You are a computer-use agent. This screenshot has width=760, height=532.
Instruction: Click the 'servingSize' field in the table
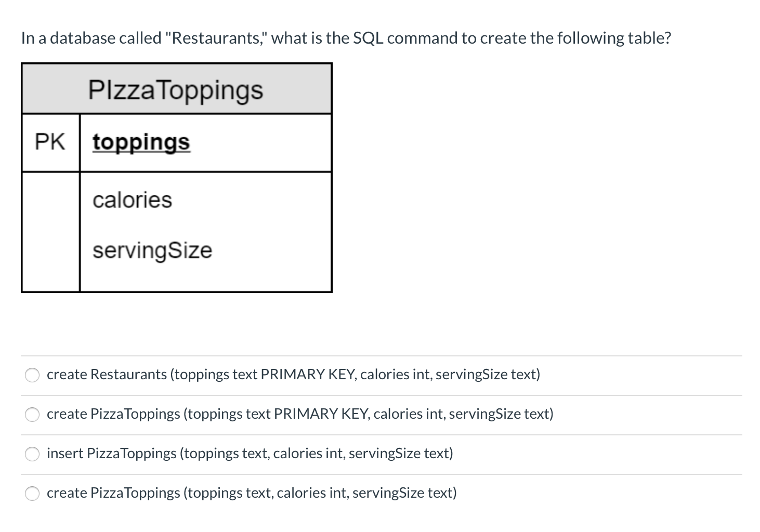(152, 250)
